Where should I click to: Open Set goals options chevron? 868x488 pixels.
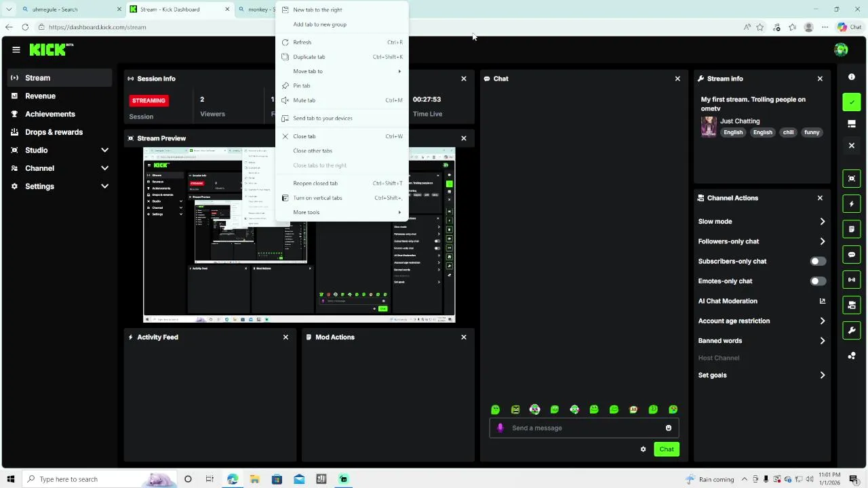822,375
